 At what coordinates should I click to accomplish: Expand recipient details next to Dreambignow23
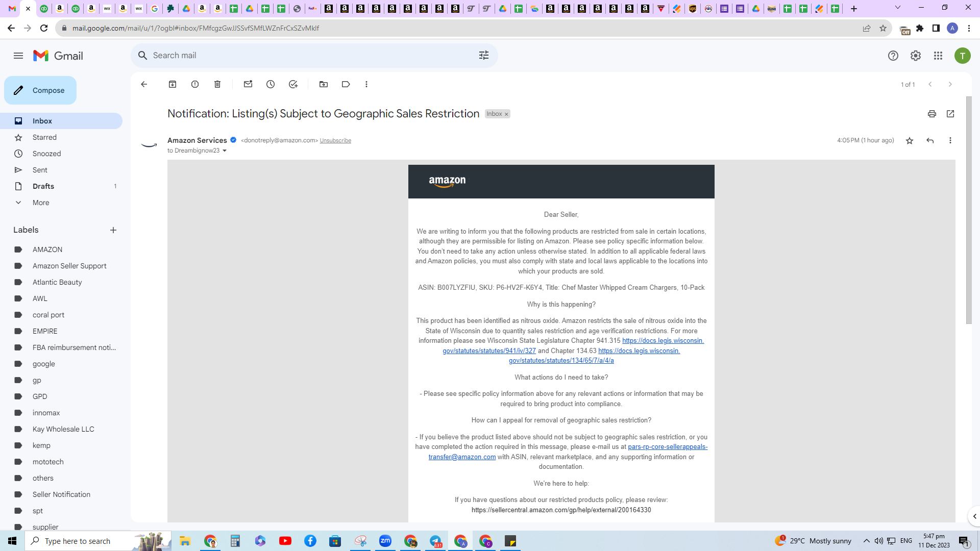click(x=225, y=151)
